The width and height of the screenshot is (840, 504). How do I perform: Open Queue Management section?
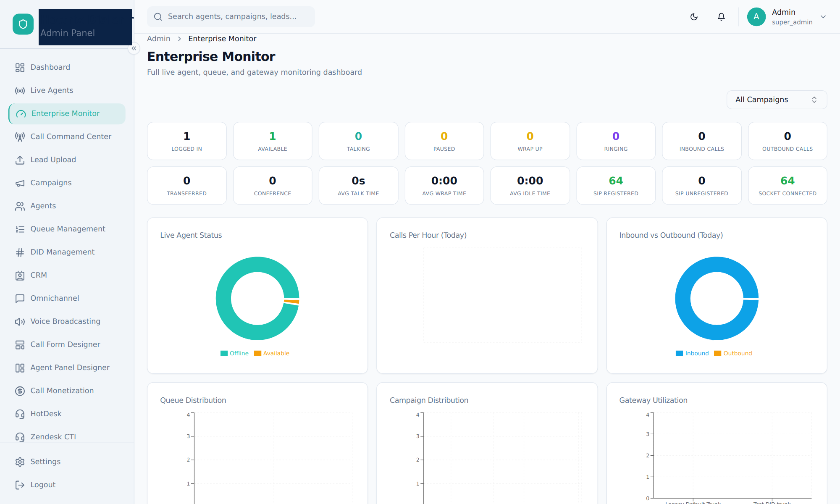pyautogui.click(x=67, y=229)
